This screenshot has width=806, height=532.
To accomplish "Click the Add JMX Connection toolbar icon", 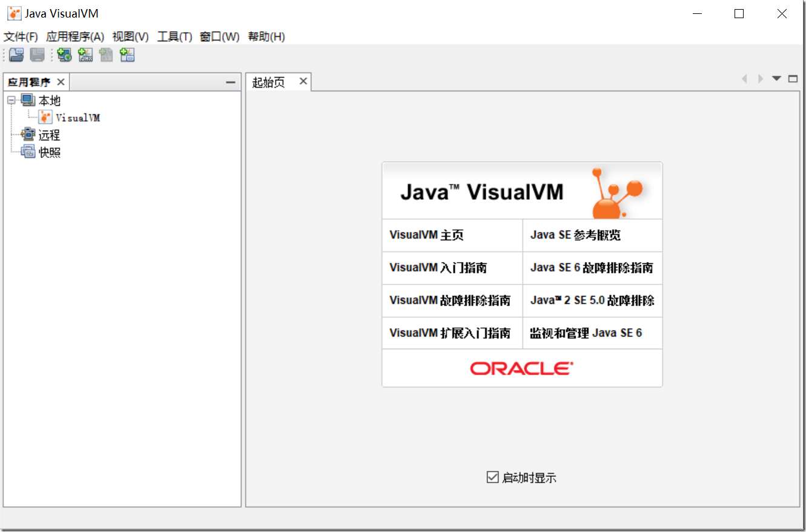I will pos(85,54).
